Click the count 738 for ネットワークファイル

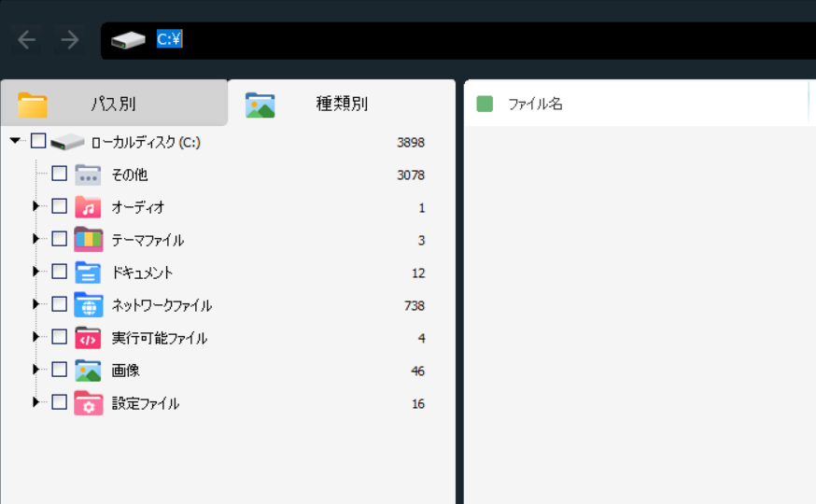(415, 306)
